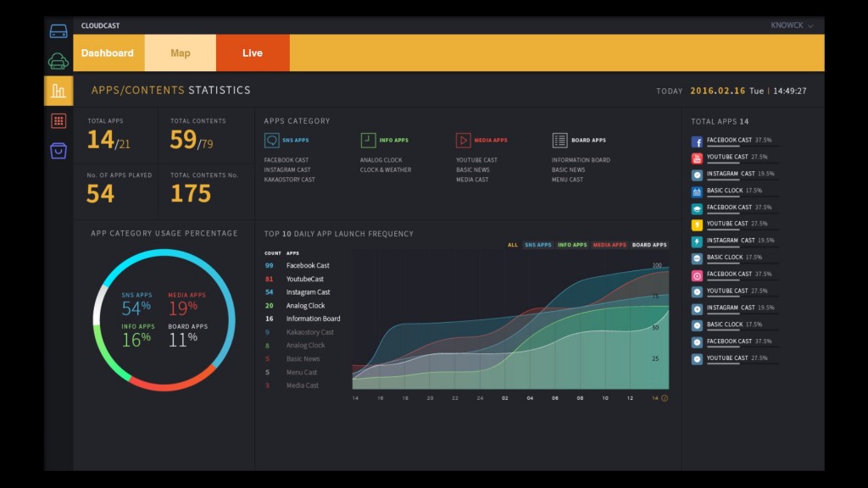Click the 2016.02.16 date display
The width and height of the screenshot is (868, 488).
click(717, 91)
